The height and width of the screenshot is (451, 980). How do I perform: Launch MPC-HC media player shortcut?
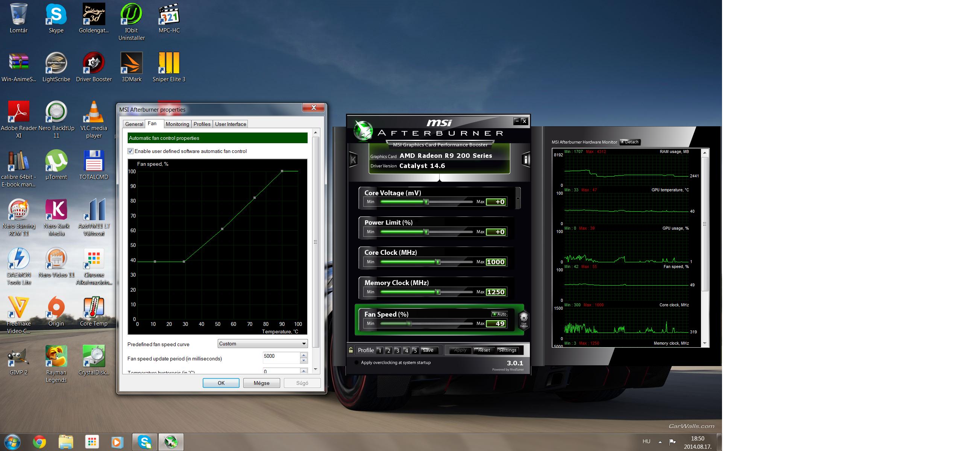169,18
